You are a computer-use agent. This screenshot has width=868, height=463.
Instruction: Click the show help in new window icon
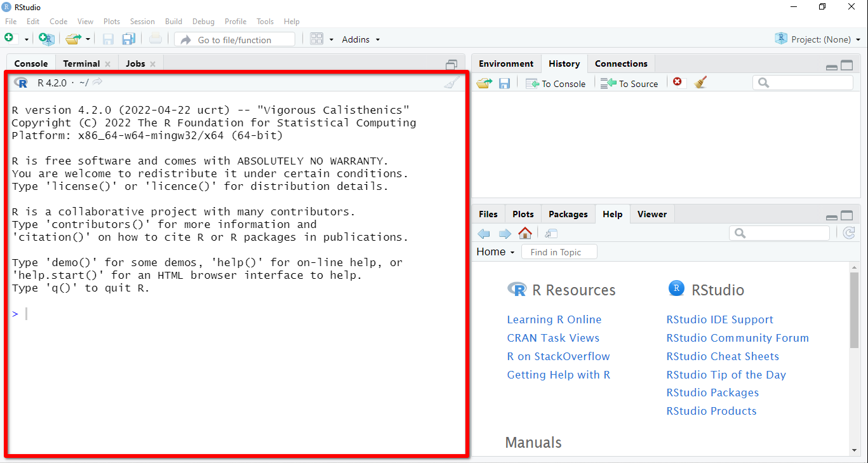click(x=551, y=234)
